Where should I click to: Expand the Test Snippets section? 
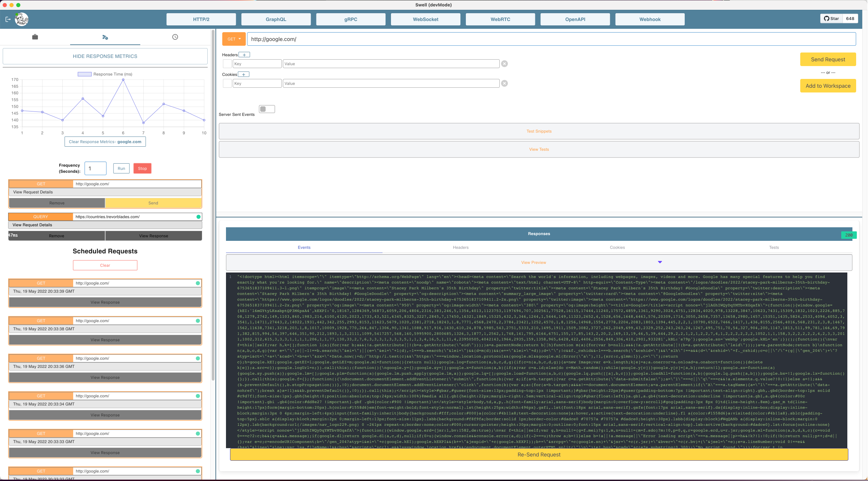(539, 131)
